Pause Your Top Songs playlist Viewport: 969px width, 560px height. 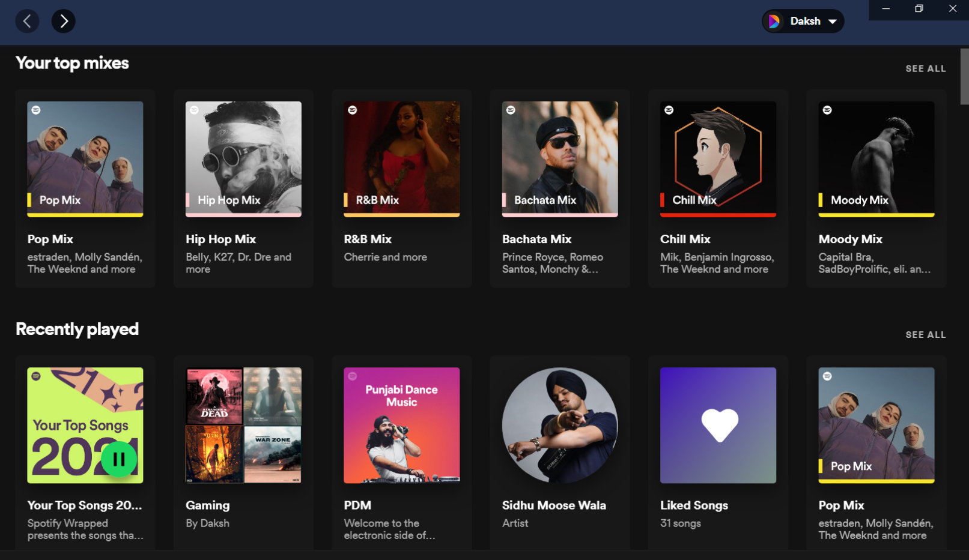coord(119,459)
